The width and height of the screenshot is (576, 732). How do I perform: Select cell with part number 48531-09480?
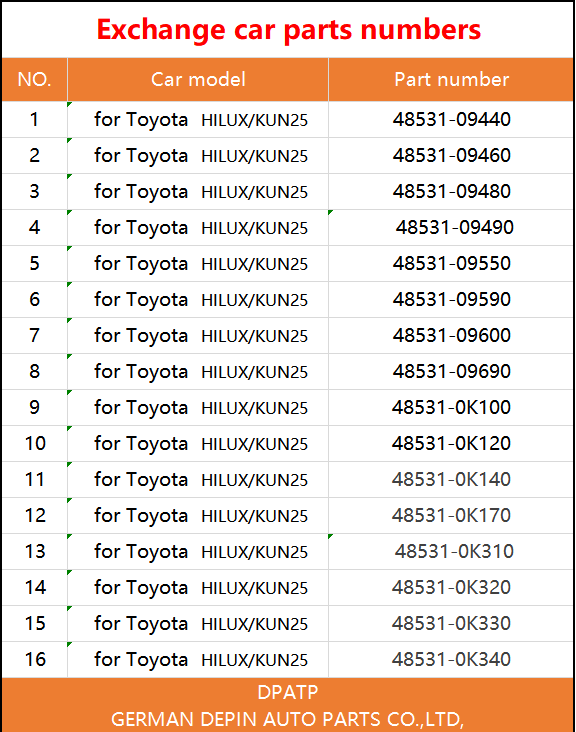coord(451,191)
